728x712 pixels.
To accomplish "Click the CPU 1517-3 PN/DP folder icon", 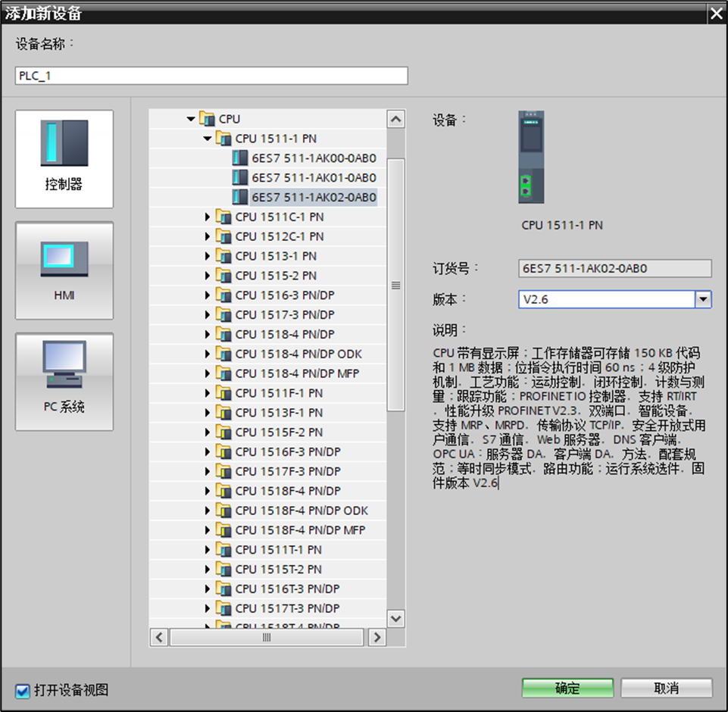I will 223,314.
